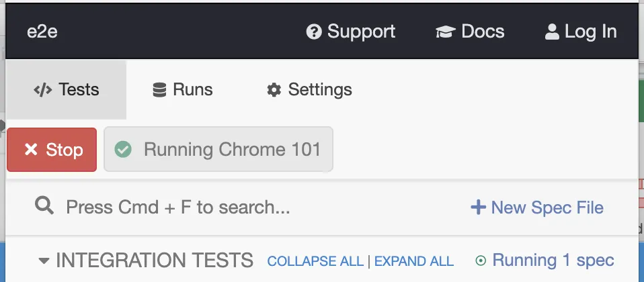Screen dimensions: 644x282
Task: Open the Settings tab
Action: tap(309, 90)
